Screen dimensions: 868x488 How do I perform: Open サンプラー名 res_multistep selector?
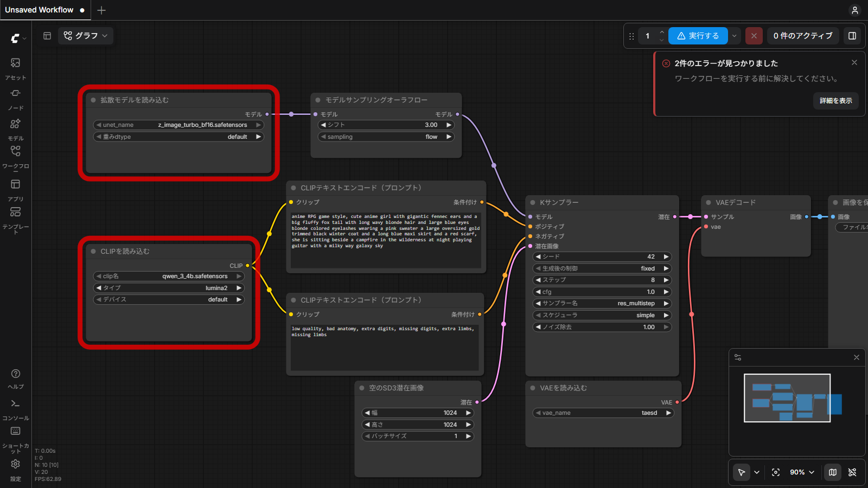pyautogui.click(x=602, y=303)
